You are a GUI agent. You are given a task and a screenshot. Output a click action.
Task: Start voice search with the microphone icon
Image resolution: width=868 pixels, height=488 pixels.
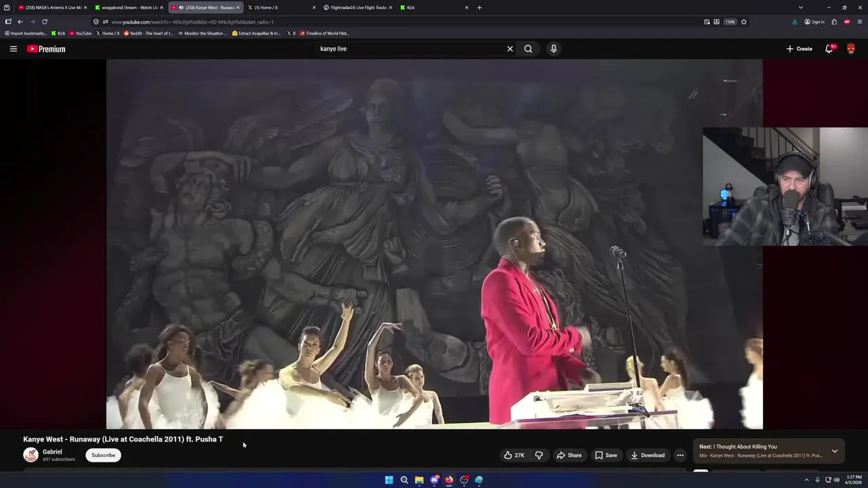click(x=553, y=49)
